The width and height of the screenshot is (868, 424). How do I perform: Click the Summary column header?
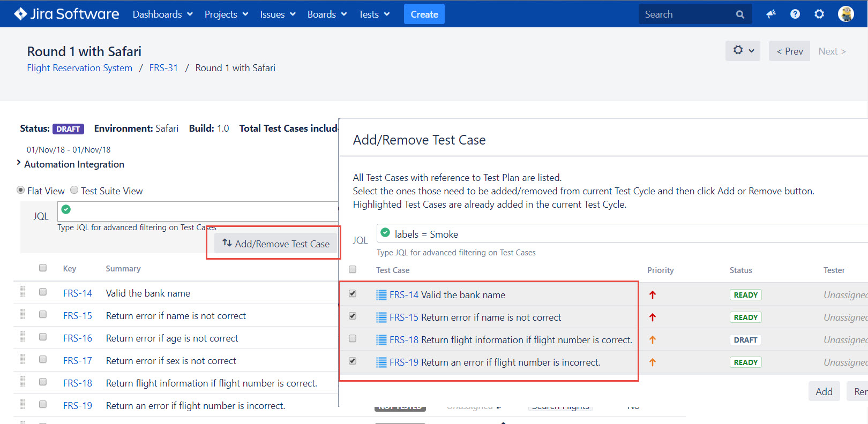[123, 269]
